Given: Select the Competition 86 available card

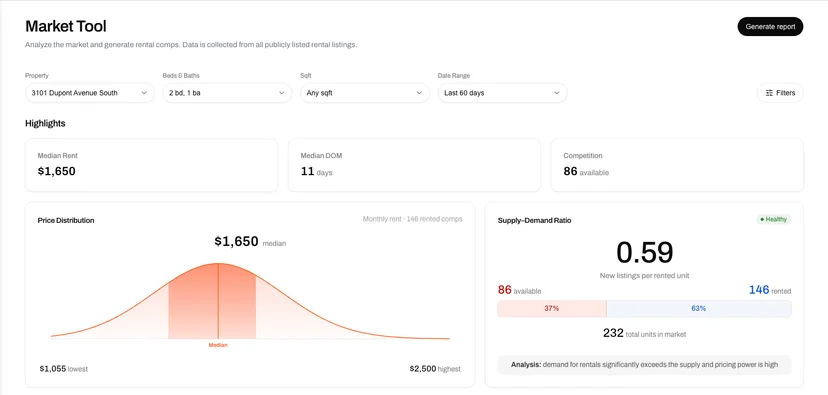Looking at the screenshot, I should tap(677, 165).
